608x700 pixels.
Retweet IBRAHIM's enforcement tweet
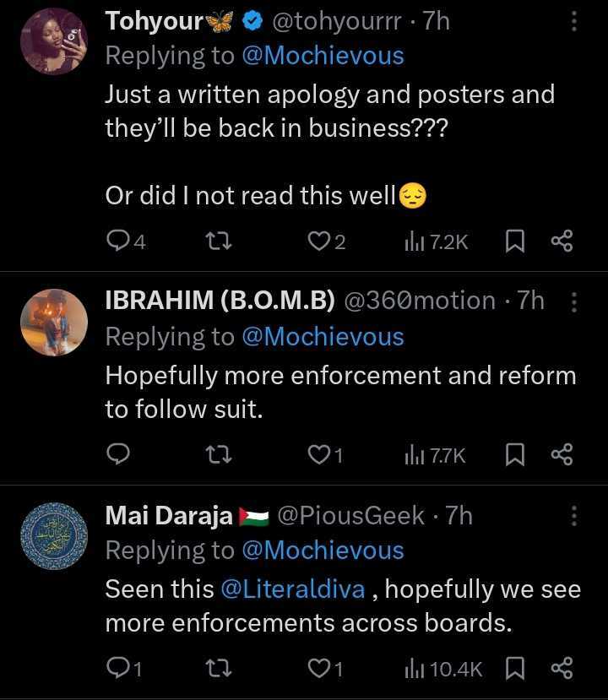(x=218, y=456)
